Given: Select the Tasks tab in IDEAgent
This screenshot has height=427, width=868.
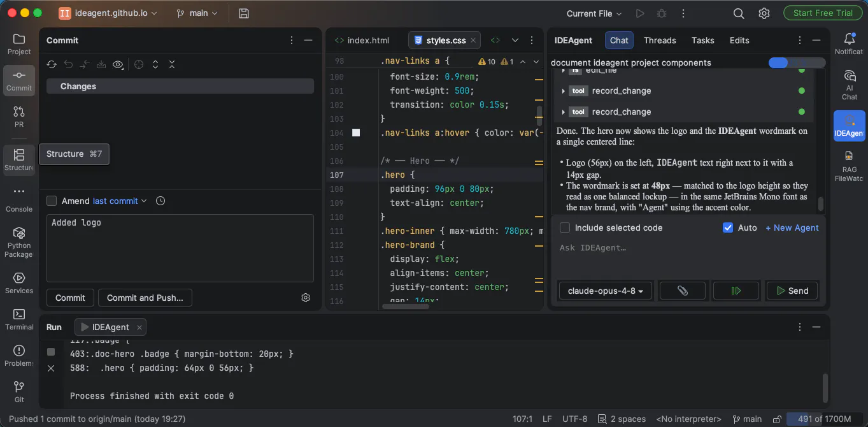Looking at the screenshot, I should click(x=703, y=40).
